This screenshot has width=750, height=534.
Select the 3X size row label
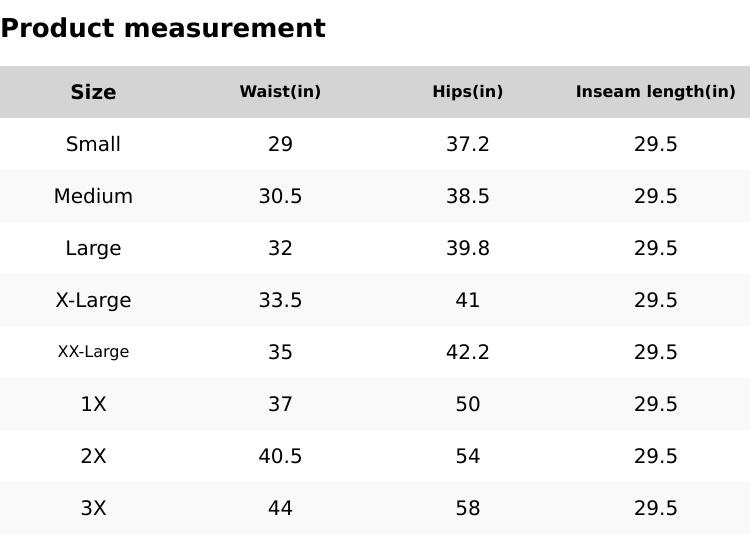coord(93,508)
